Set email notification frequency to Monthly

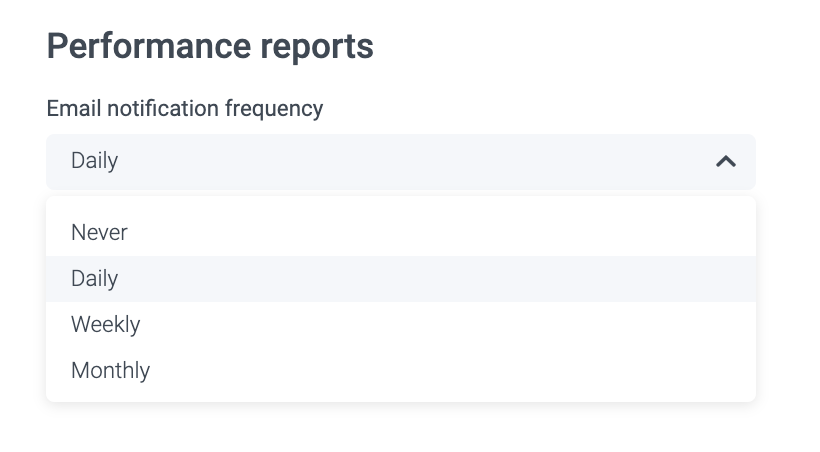coord(111,371)
